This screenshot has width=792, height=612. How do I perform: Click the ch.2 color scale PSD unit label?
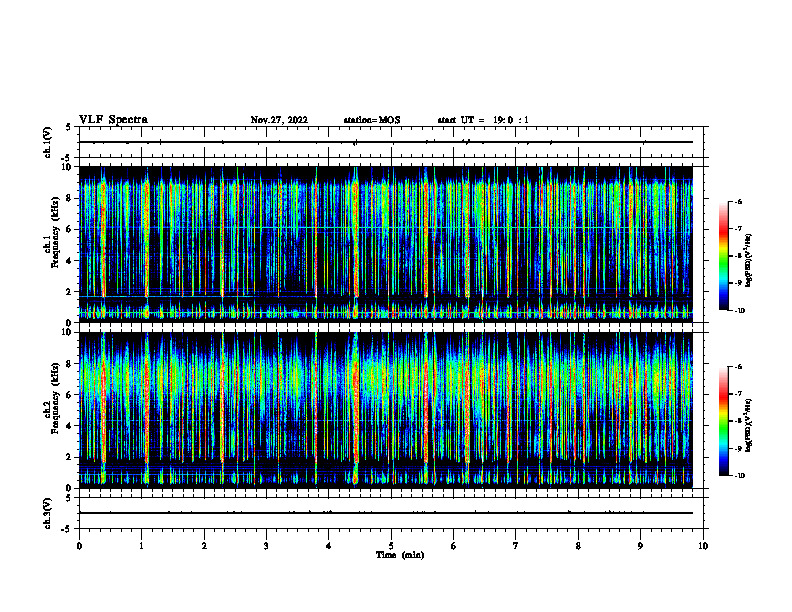point(749,426)
